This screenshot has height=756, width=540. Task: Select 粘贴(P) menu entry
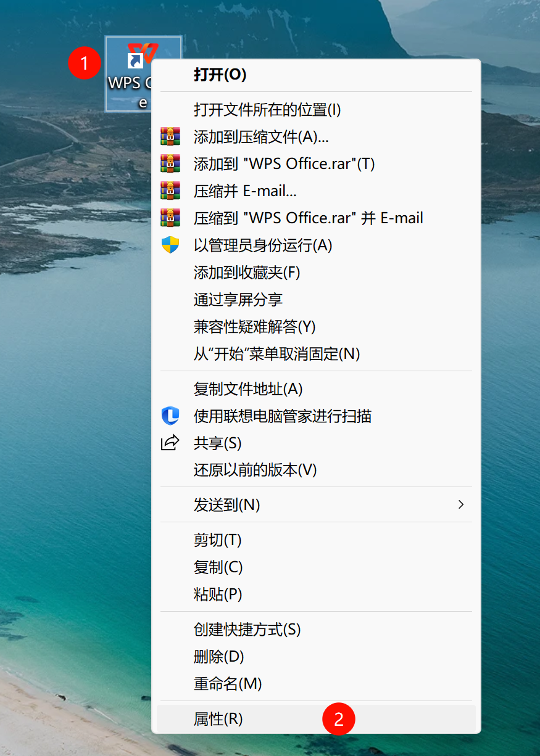(316, 594)
